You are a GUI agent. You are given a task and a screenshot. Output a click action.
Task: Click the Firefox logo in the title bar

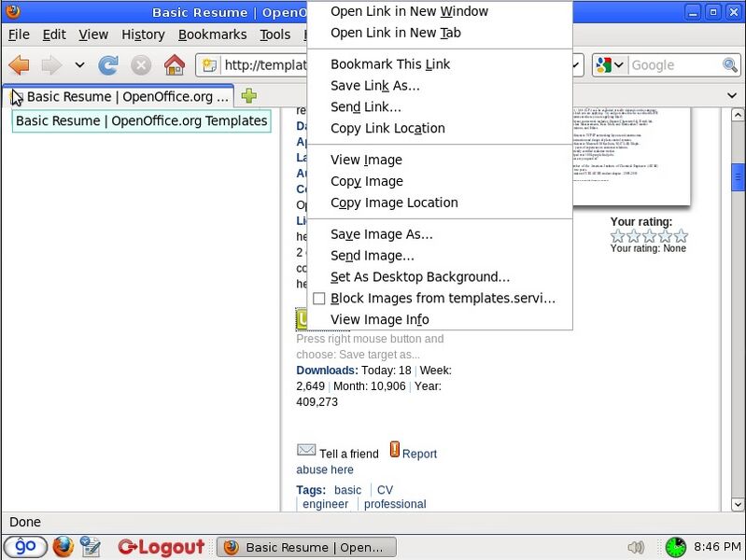point(13,10)
